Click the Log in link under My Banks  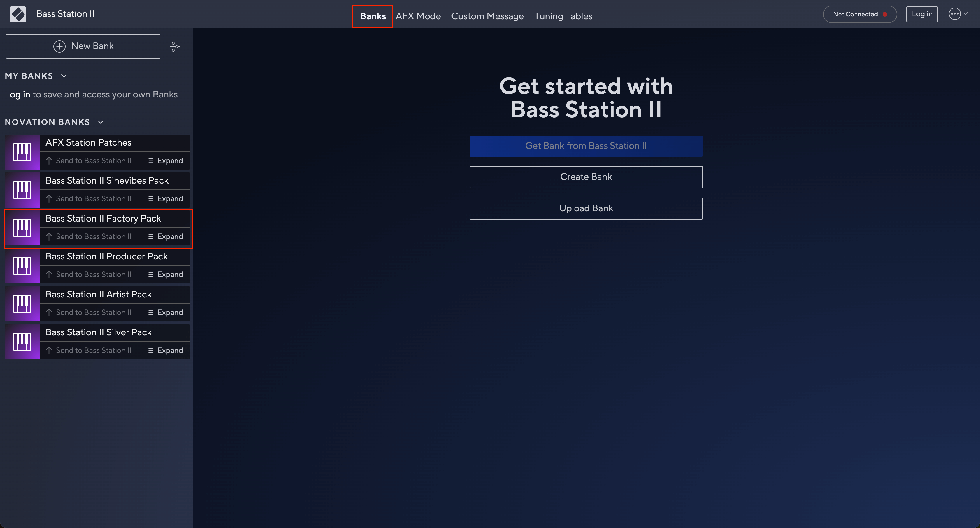[17, 94]
